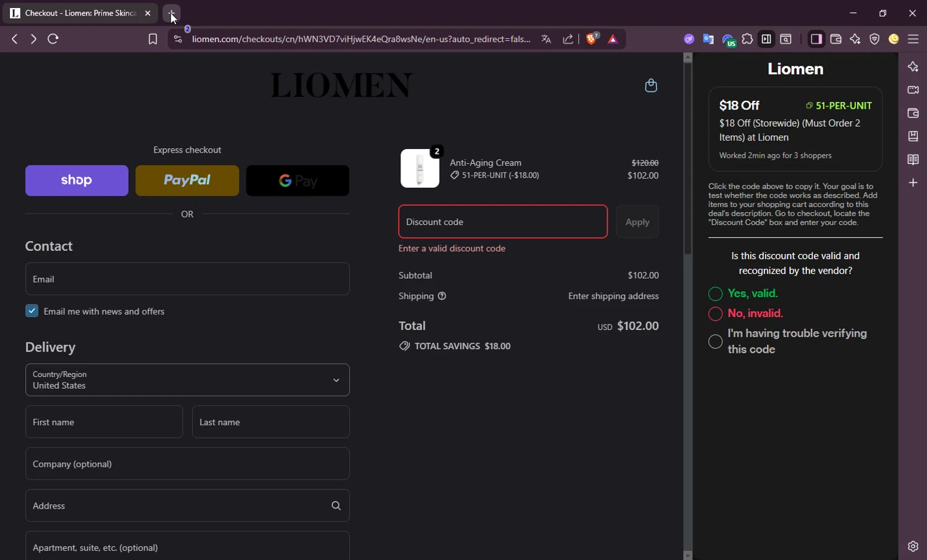Focus the Company (optional) field
927x560 pixels.
187,464
